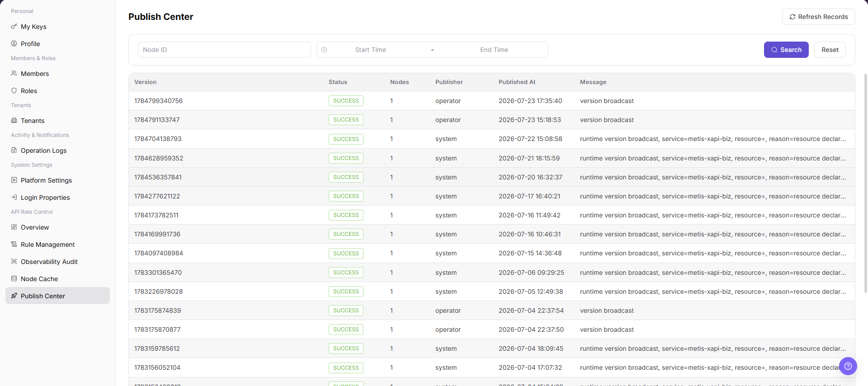Click the End Time field

point(494,50)
